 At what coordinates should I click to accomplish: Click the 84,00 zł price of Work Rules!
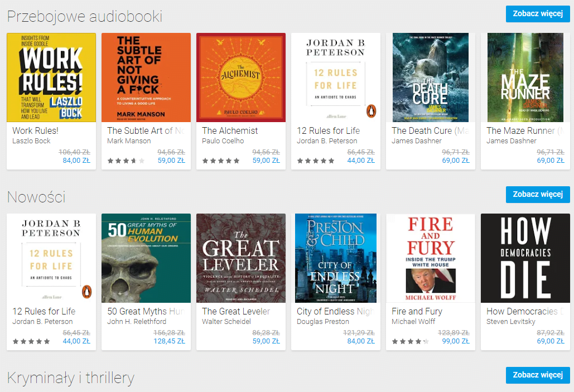pos(76,161)
